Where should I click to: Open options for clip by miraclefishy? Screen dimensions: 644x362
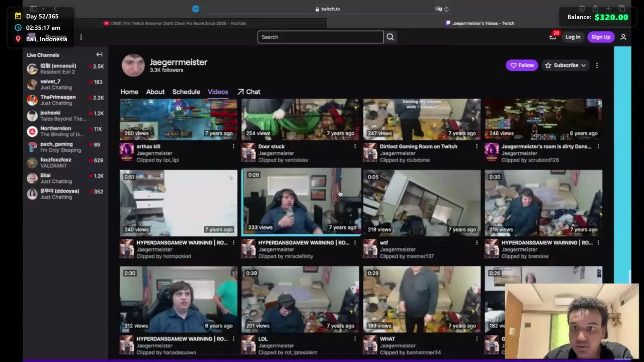pyautogui.click(x=355, y=242)
